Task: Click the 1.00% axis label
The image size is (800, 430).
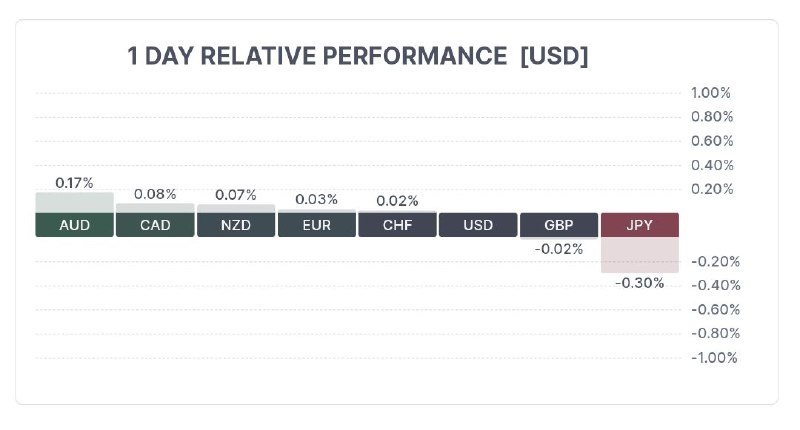Action: click(711, 93)
